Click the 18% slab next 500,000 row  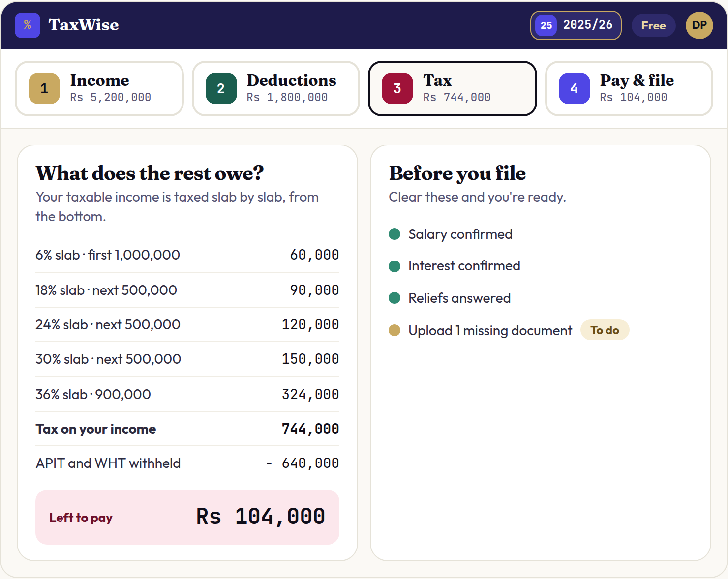point(187,290)
